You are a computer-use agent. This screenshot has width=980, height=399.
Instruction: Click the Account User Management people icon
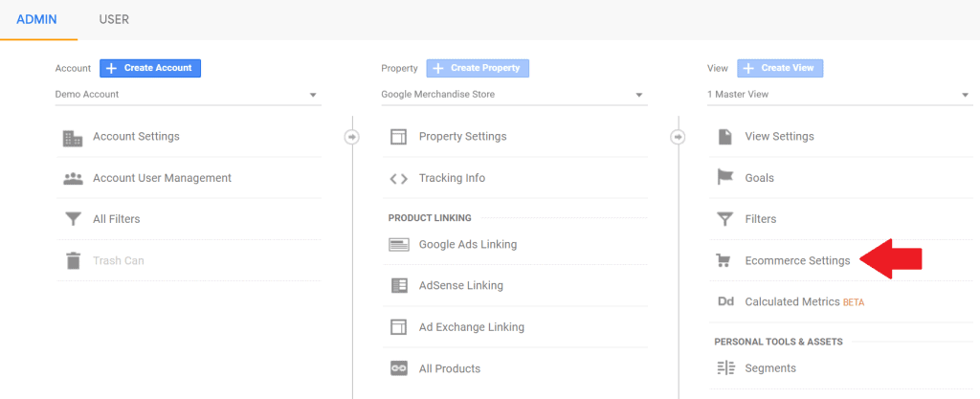pos(73,179)
